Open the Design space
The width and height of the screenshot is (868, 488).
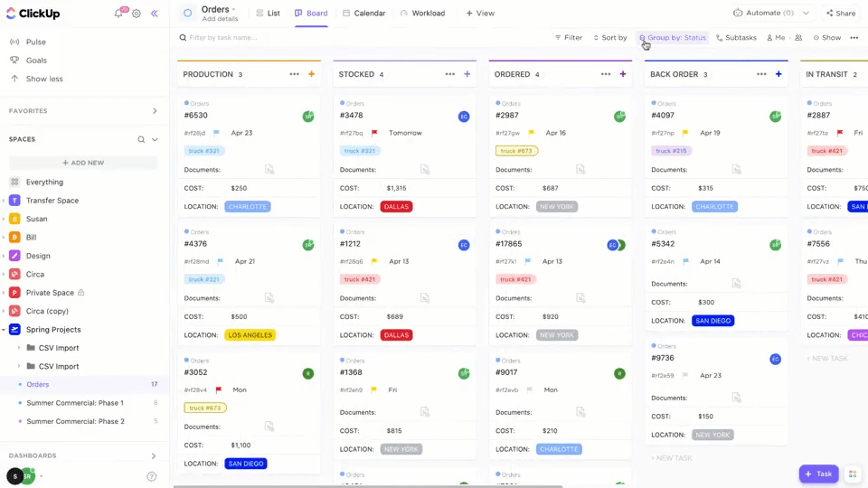pos(38,256)
